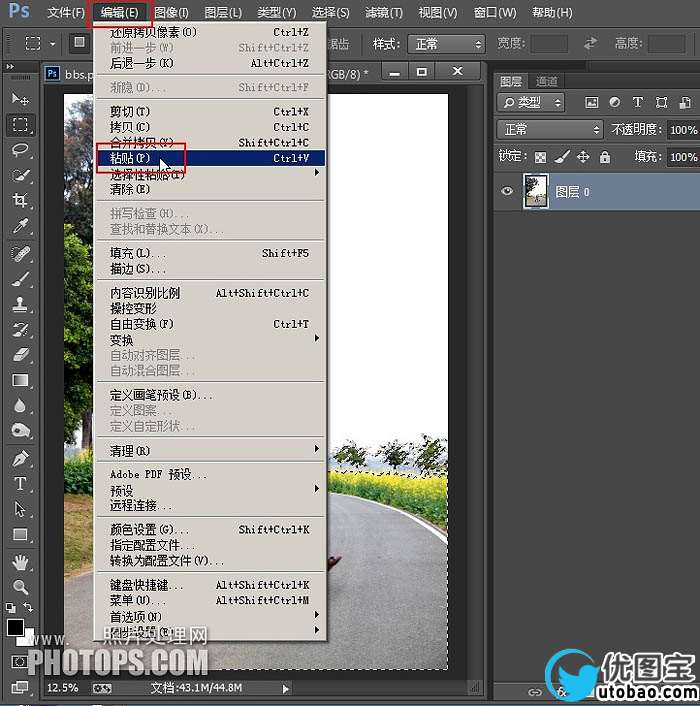Screen dimensions: 700x706
Task: Choose 自由变换(F) menu entry
Action: tap(210, 324)
